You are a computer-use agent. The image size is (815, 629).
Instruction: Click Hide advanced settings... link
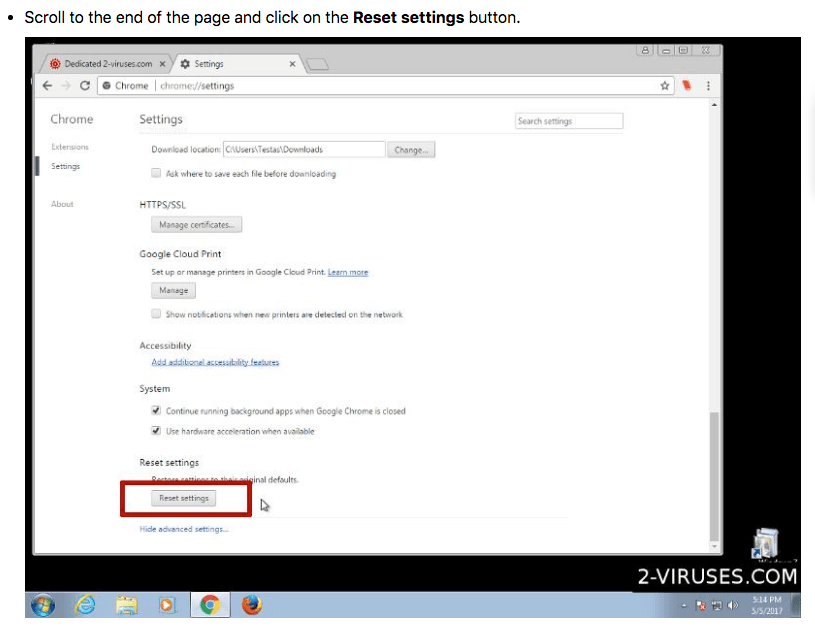tap(184, 529)
